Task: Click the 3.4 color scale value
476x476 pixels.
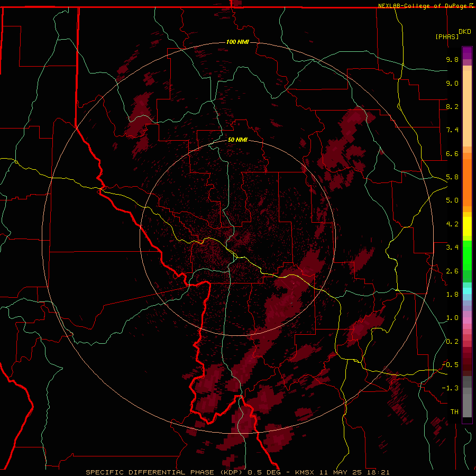Action: click(x=452, y=248)
